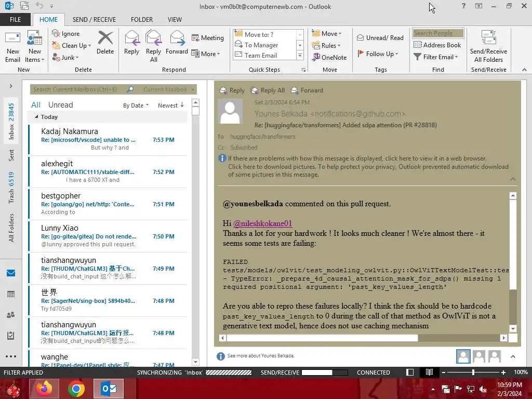This screenshot has height=399, width=532.
Task: Click the ribbon Reply button
Action: pyautogui.click(x=131, y=43)
